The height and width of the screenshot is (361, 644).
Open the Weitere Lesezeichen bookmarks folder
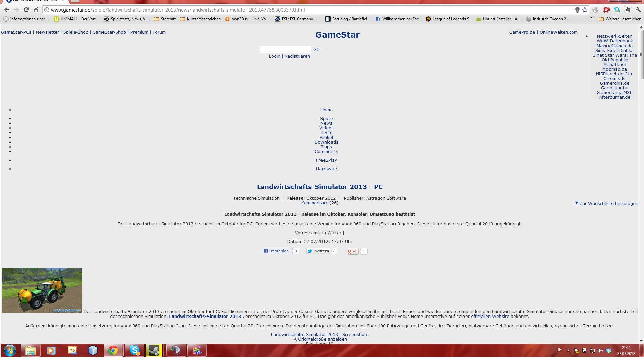[x=620, y=19]
